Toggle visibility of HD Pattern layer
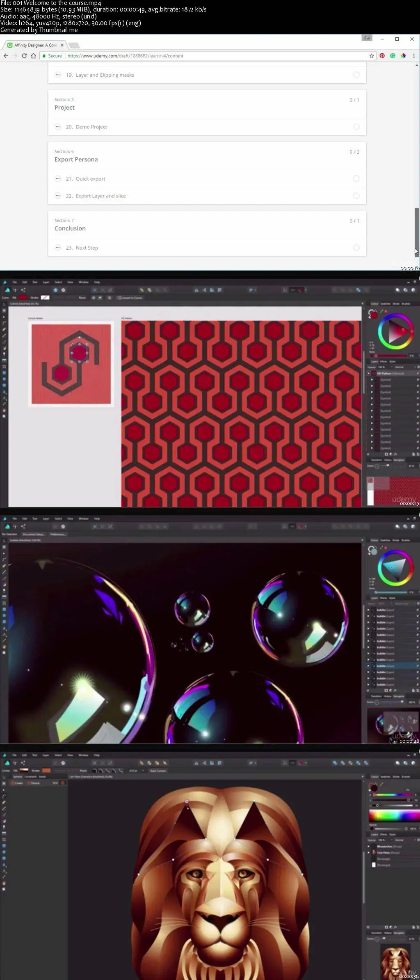This screenshot has height=980, width=420. [417, 373]
